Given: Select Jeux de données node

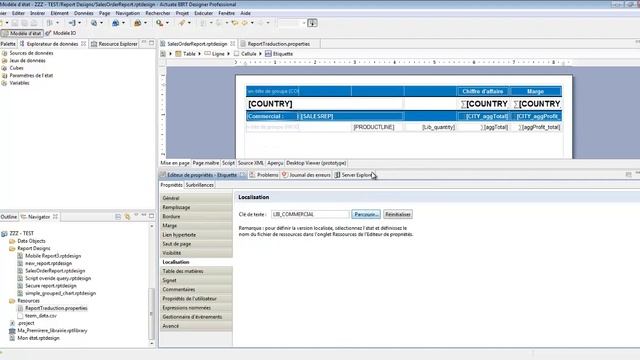Looking at the screenshot, I should tap(24, 60).
